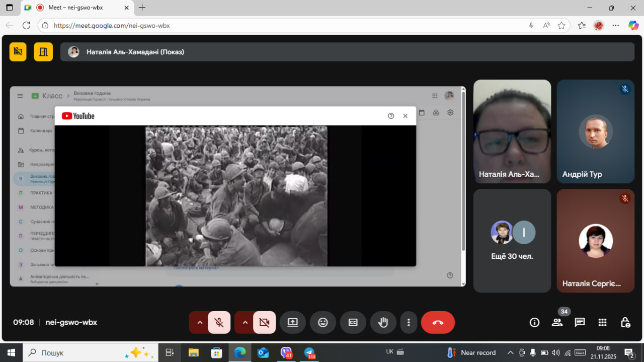Expand video settings arrow beside camera
Image resolution: width=644 pixels, height=362 pixels.
245,323
